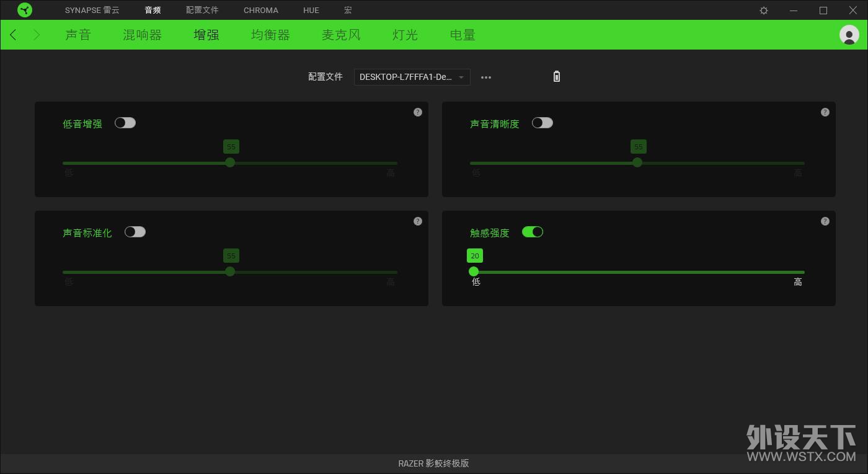Switch to 声音 sub-tab
Viewport: 868px width, 474px height.
pyautogui.click(x=78, y=35)
